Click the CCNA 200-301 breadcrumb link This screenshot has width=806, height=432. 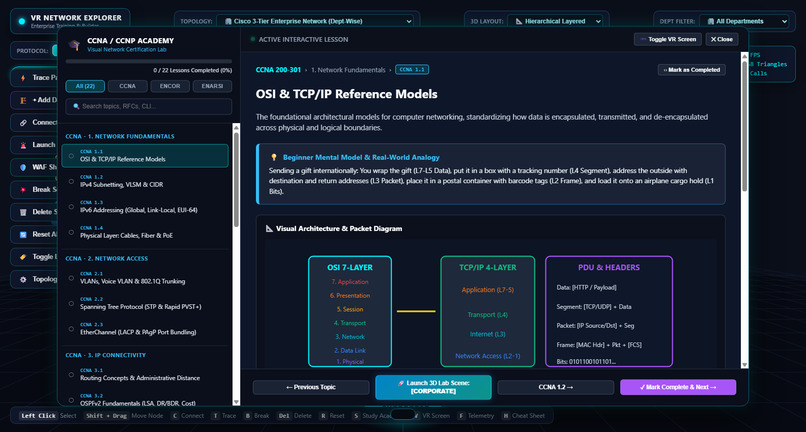(x=278, y=70)
